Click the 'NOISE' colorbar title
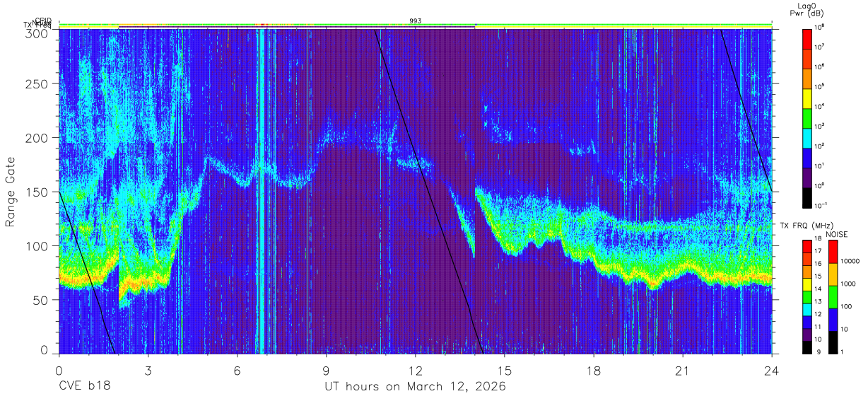868x401 pixels. [835, 233]
